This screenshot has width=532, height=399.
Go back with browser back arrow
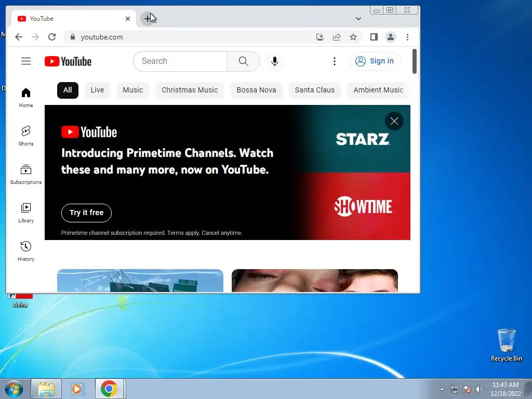(x=19, y=37)
